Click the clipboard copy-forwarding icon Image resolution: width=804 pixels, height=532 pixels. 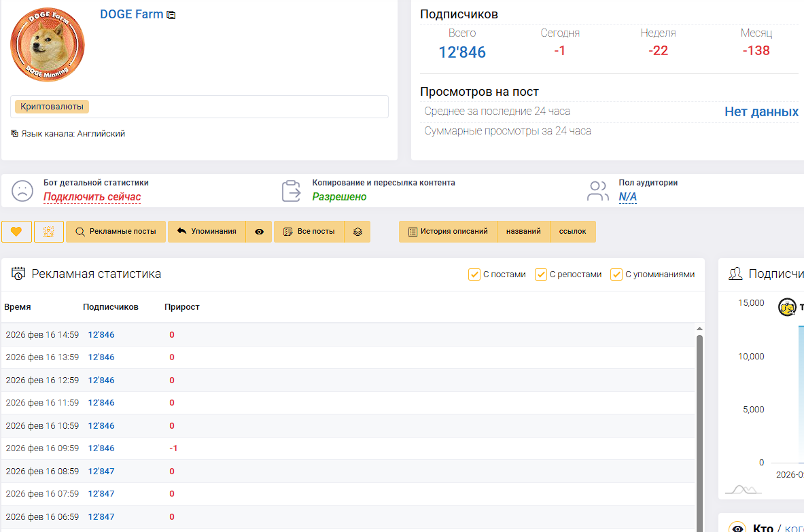(x=292, y=191)
